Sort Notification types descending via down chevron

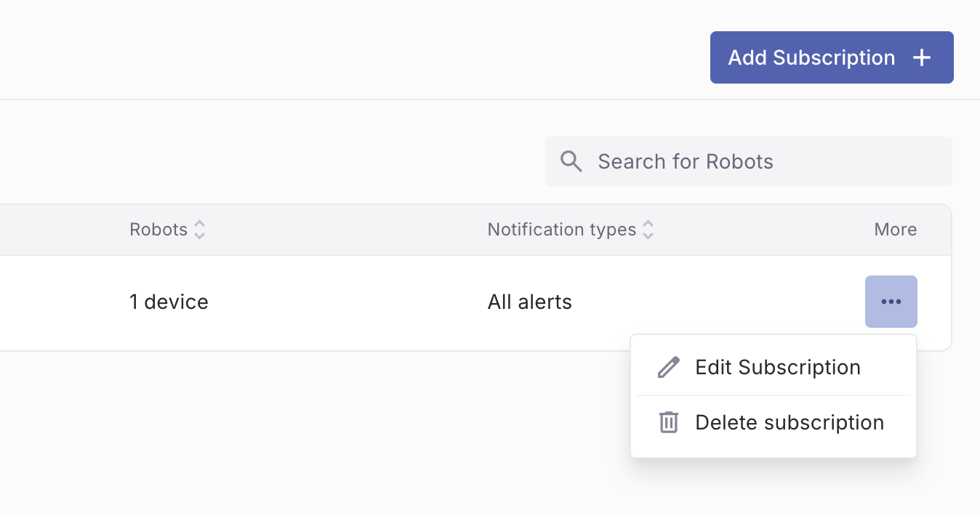point(648,235)
